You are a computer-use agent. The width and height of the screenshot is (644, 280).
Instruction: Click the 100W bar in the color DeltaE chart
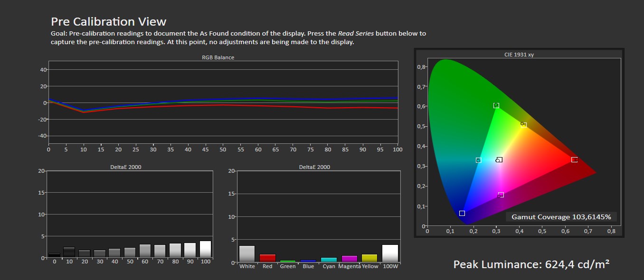click(x=390, y=253)
